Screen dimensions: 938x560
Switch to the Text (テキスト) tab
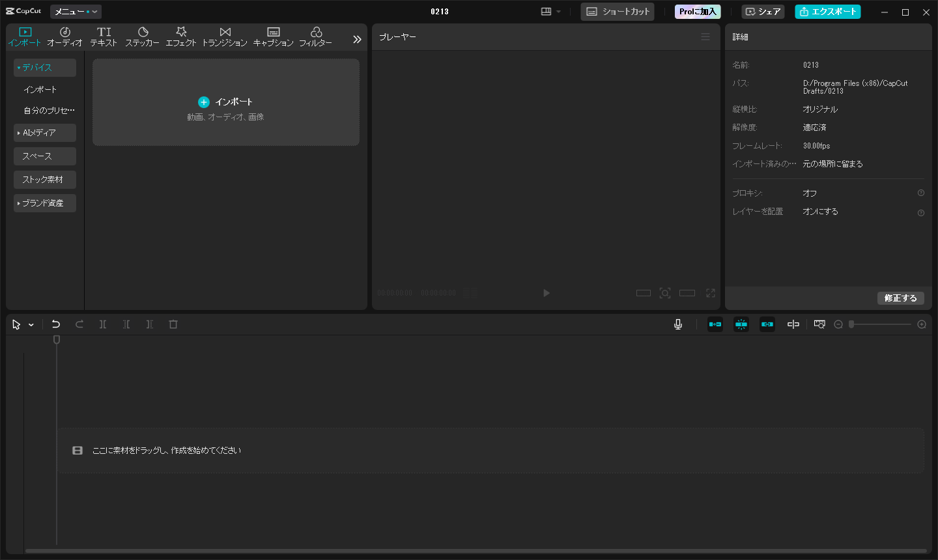tap(104, 36)
